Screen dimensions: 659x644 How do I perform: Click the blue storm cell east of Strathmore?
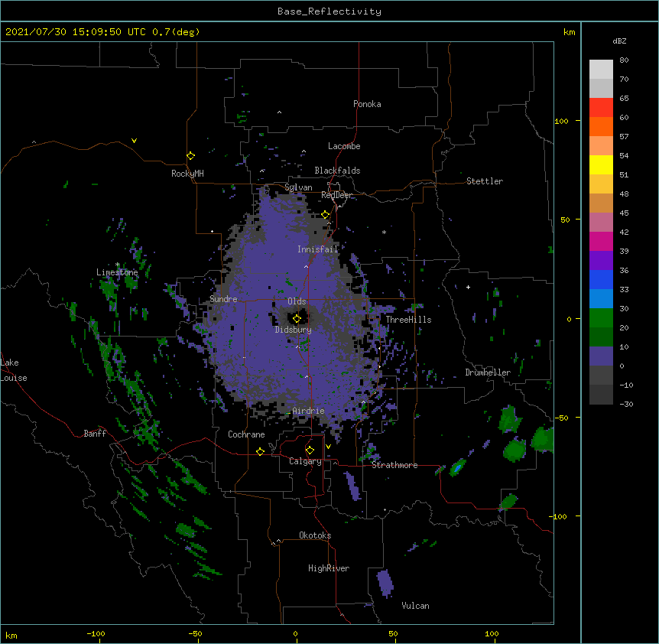[x=457, y=467]
